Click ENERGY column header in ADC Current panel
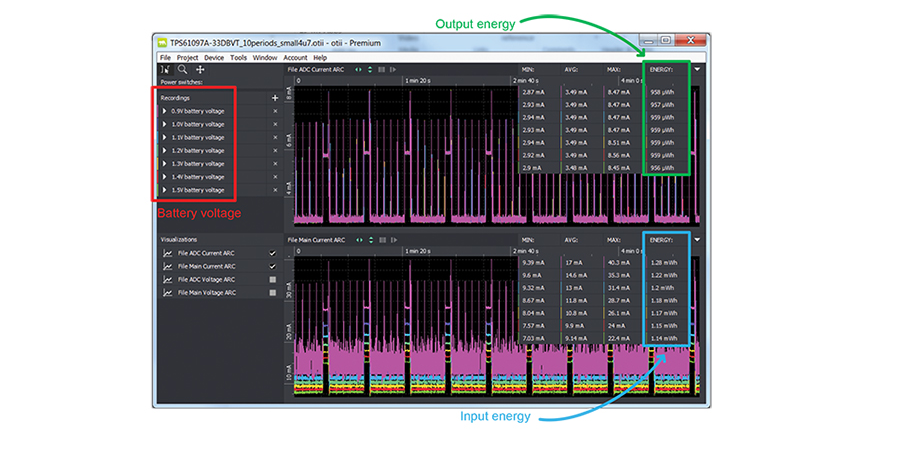This screenshot has width=917, height=449. click(661, 70)
